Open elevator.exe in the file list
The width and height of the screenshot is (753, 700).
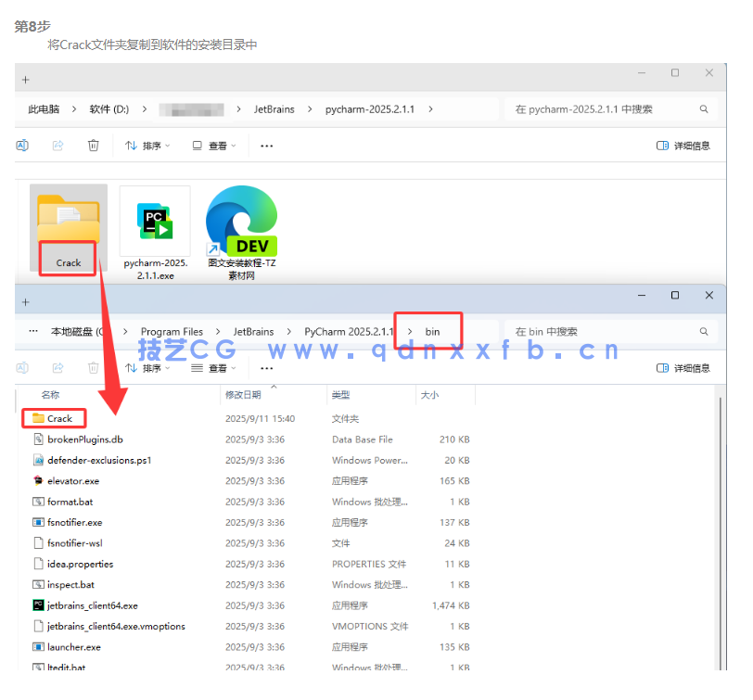(72, 480)
